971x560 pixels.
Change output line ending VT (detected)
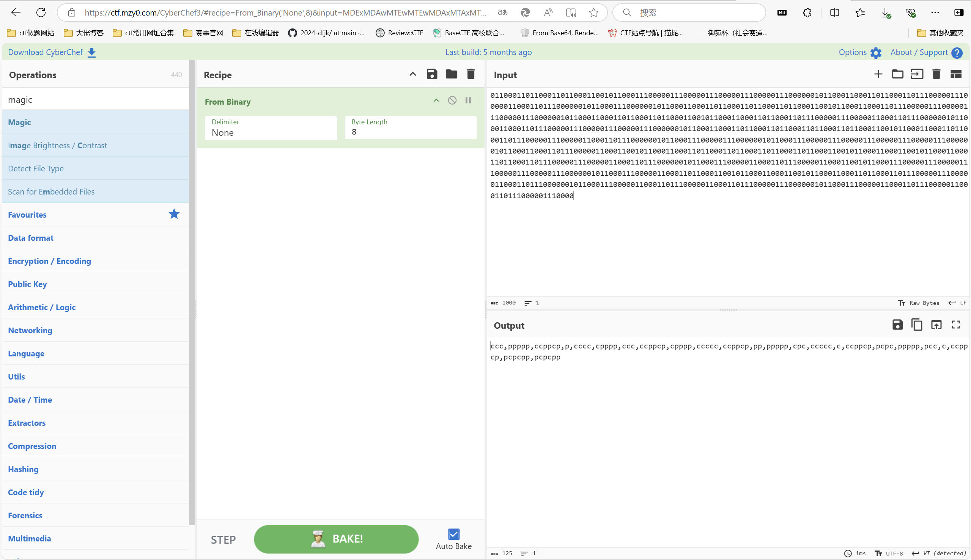point(939,553)
